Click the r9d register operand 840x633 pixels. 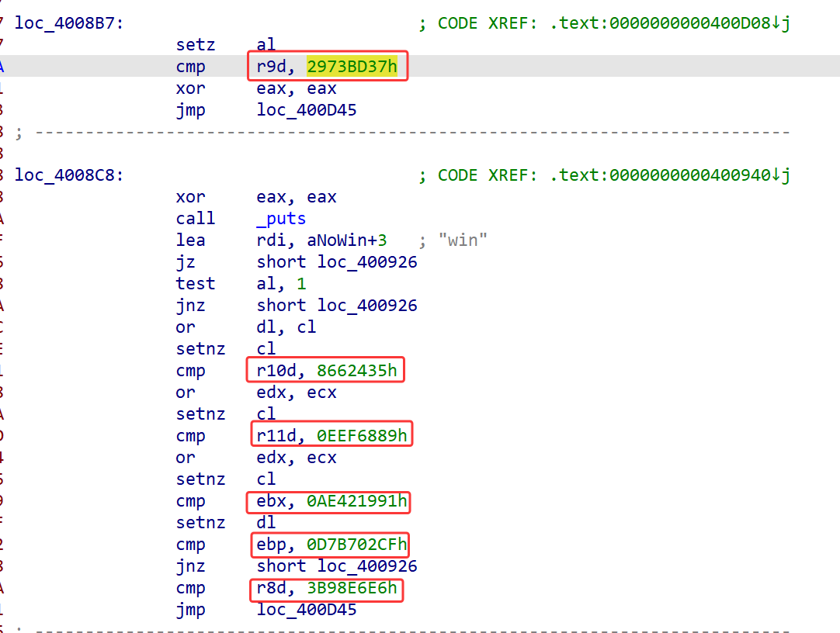click(271, 67)
